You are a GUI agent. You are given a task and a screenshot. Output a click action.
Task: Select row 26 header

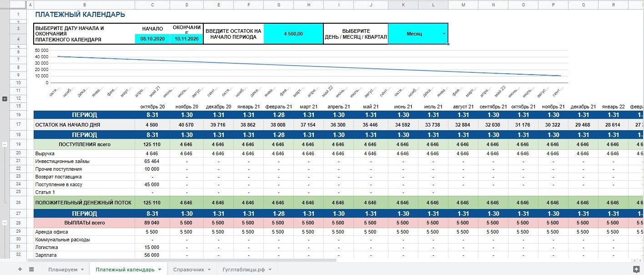[x=18, y=203]
